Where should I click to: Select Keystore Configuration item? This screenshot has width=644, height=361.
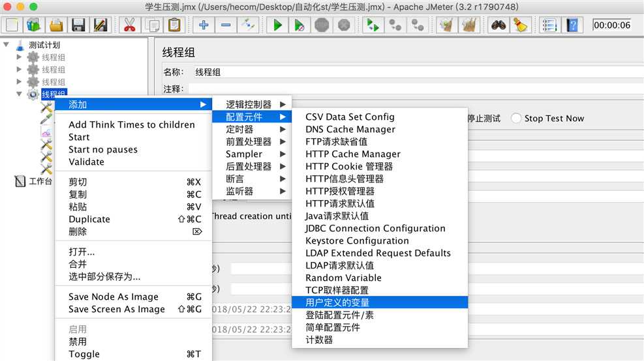point(380,240)
